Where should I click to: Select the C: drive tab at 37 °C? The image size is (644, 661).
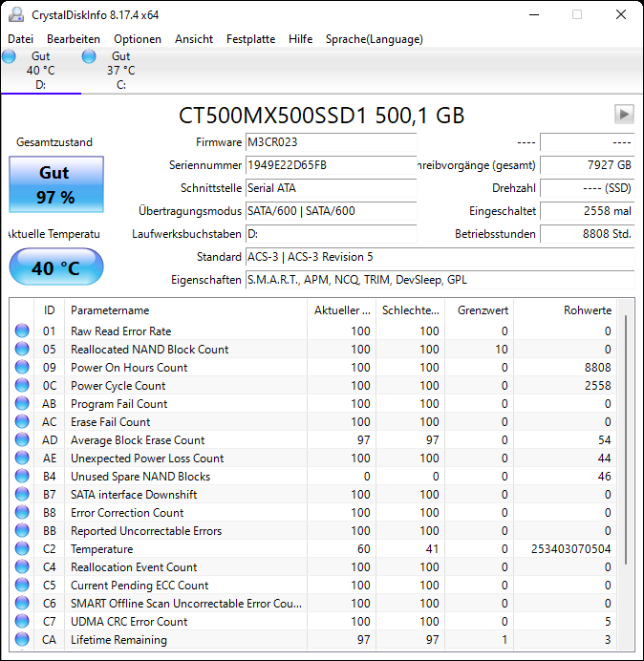[x=121, y=71]
